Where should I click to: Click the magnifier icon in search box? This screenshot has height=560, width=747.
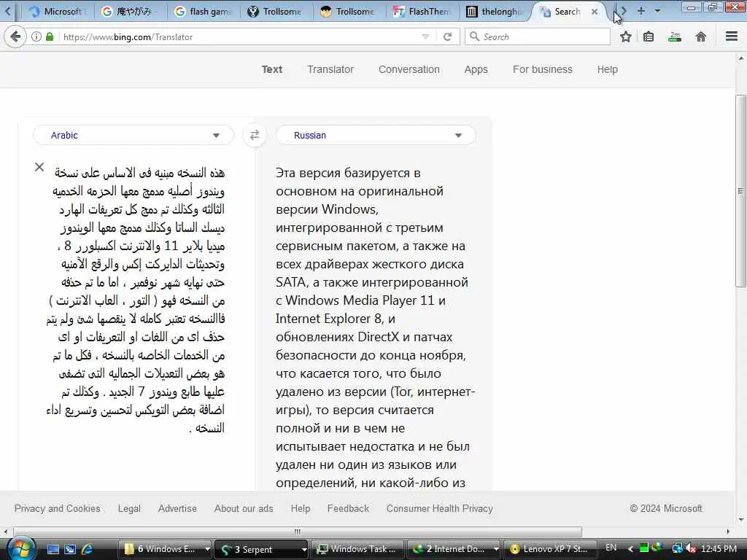[x=474, y=36]
